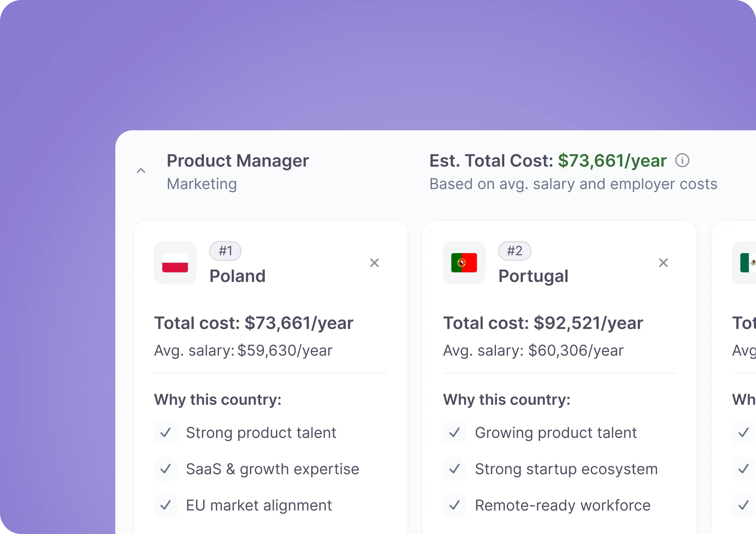This screenshot has height=534, width=756.
Task: Remove the Portugal card with X
Action: point(663,263)
